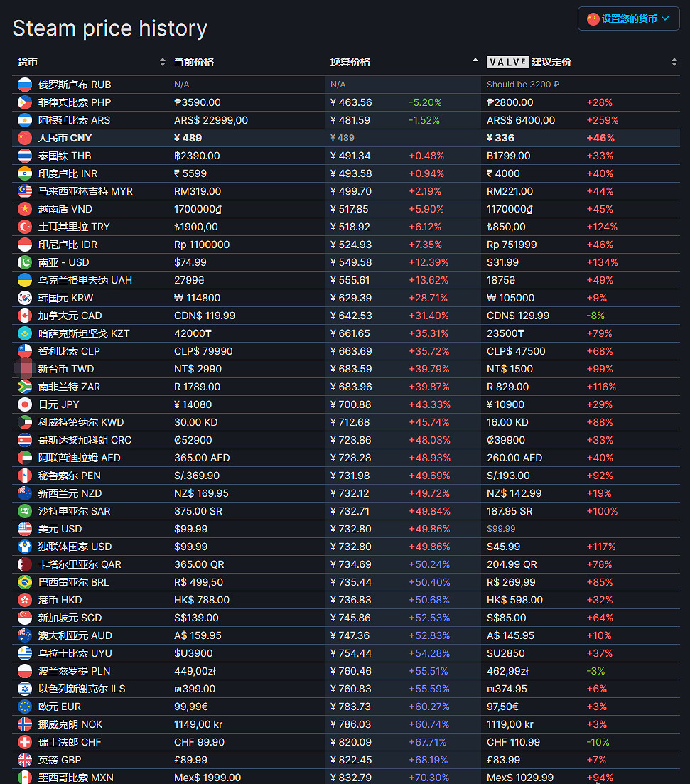Click the Argentina flag icon
Screen dimensions: 690x784
pos(25,120)
